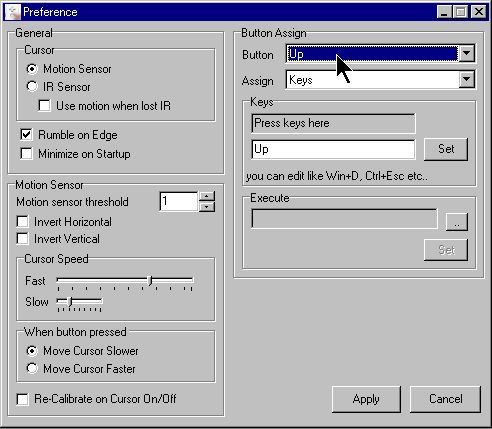Screen dimensions: 492x429
Task: Increase motion sensor threshold with up arrow
Action: 207,196
